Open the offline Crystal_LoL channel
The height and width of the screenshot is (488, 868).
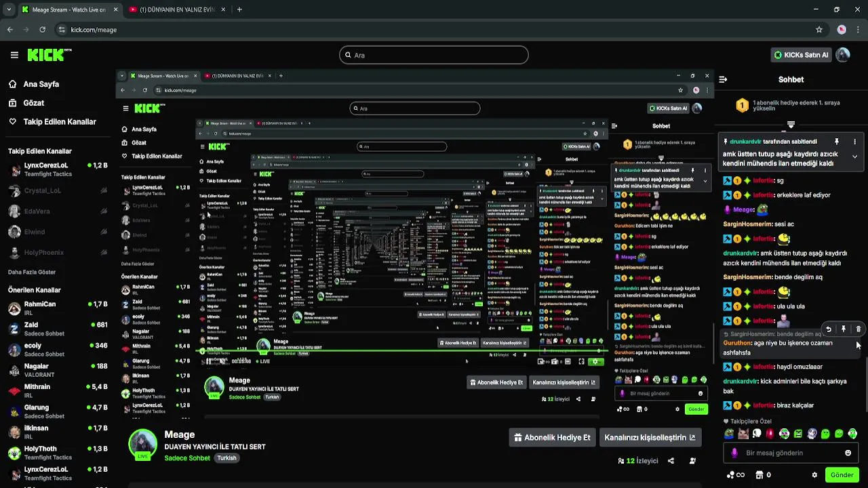(x=58, y=190)
